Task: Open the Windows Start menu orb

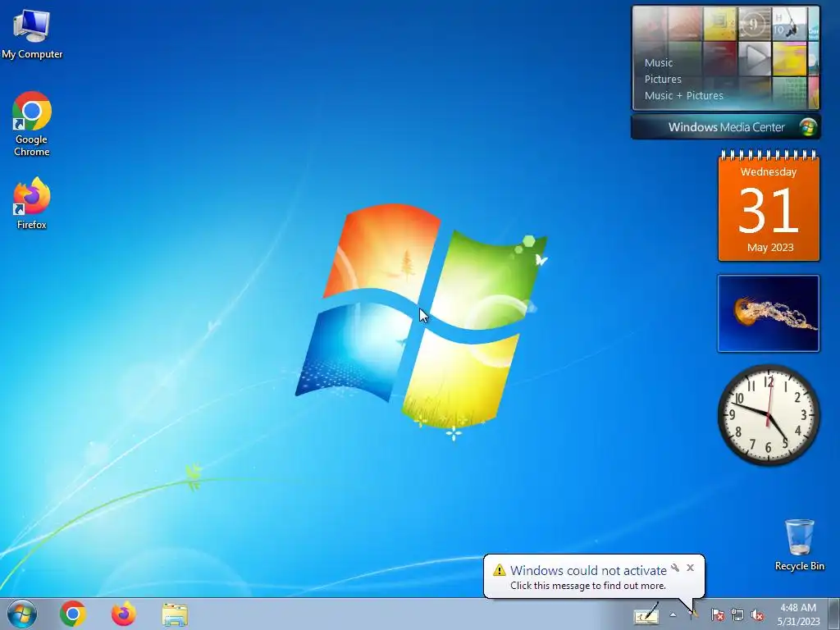Action: click(22, 614)
